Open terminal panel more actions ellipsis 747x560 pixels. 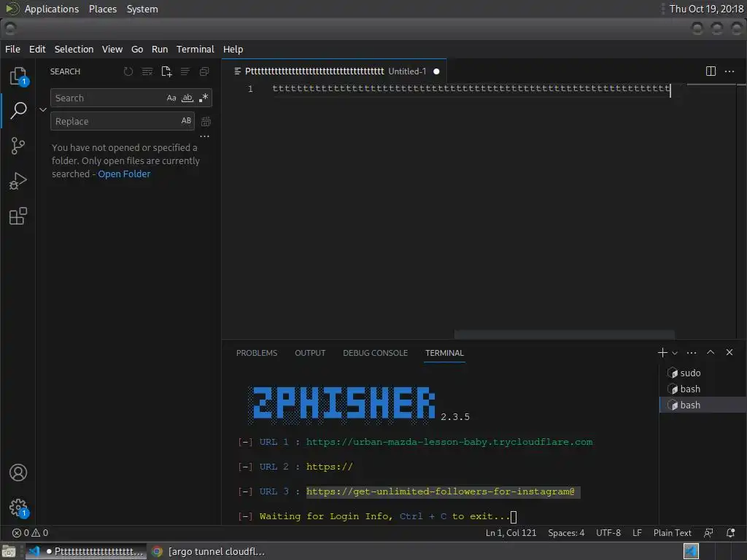[692, 353]
